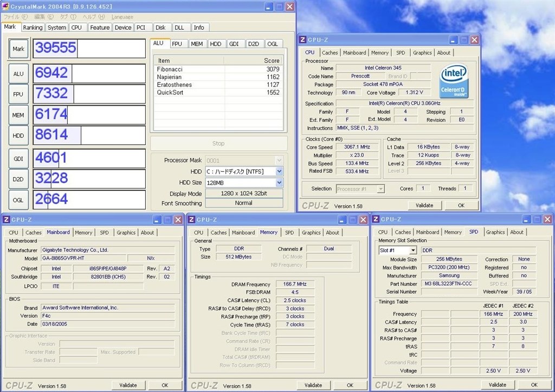Click the Intel Celeron D logo
This screenshot has width=555, height=392.
[x=454, y=81]
